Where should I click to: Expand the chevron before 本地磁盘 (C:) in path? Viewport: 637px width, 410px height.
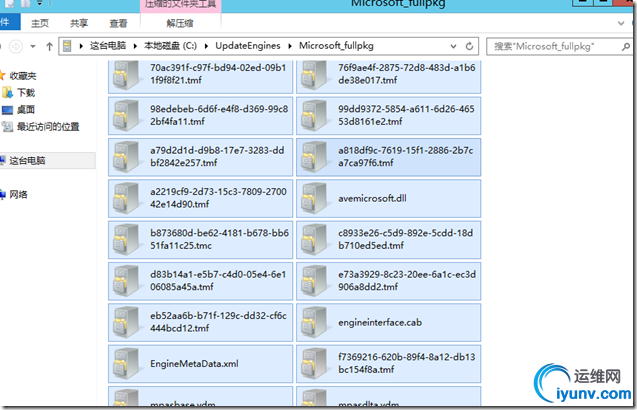135,46
